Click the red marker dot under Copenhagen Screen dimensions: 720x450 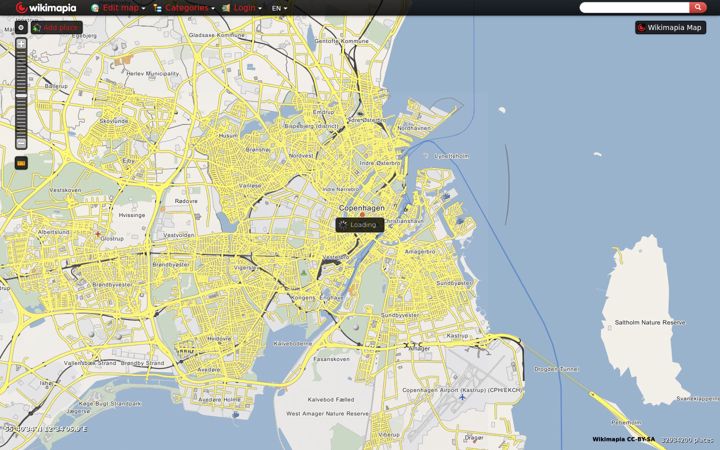[x=362, y=214]
